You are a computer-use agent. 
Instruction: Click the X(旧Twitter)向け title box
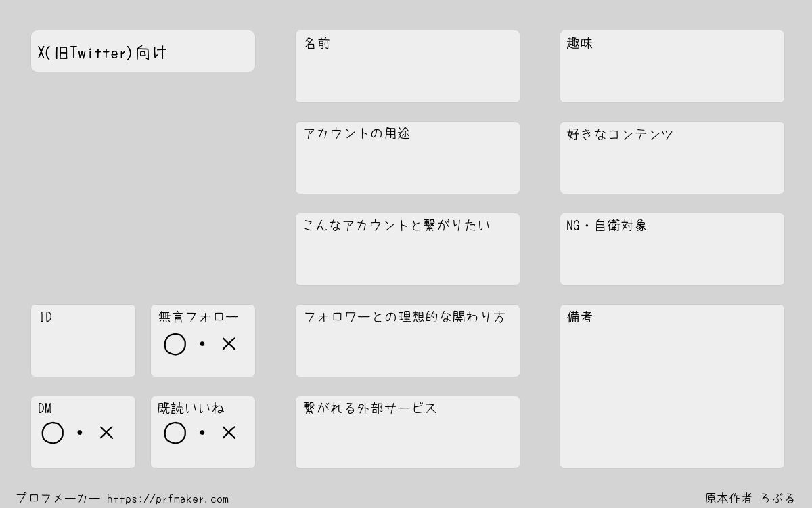tap(143, 51)
